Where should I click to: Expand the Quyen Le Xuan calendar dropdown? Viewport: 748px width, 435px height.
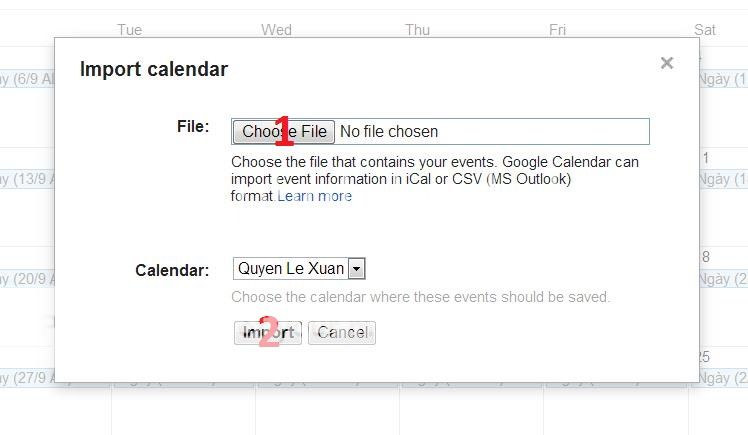point(357,268)
